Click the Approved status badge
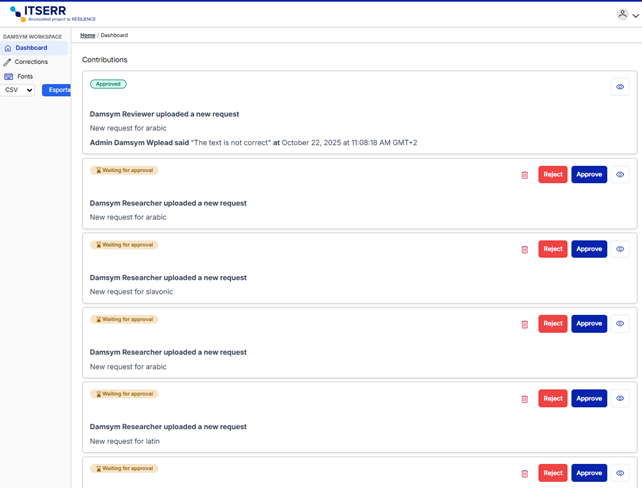The height and width of the screenshot is (488, 642). [108, 85]
